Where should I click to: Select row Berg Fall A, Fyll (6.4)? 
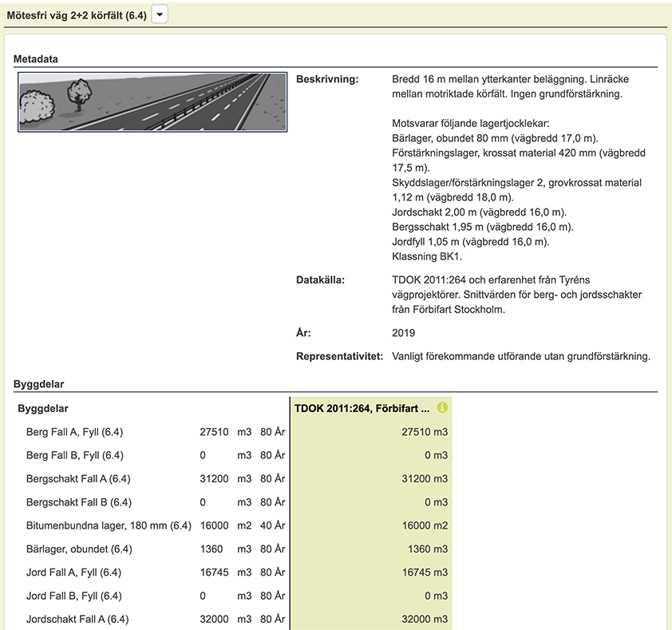(156, 432)
